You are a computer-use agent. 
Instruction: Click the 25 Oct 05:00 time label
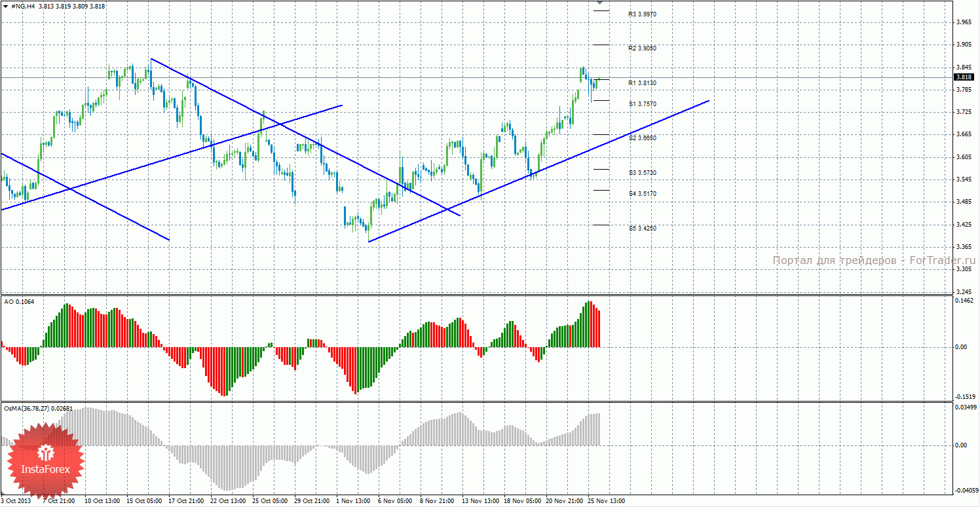(269, 501)
